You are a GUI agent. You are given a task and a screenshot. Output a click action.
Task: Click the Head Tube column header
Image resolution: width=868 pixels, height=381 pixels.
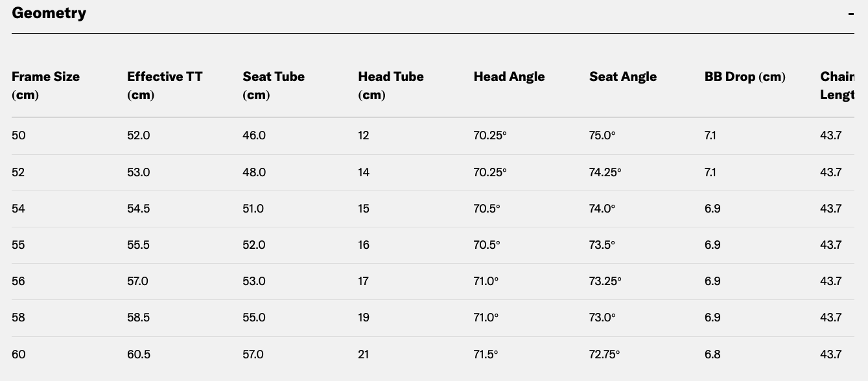click(391, 86)
